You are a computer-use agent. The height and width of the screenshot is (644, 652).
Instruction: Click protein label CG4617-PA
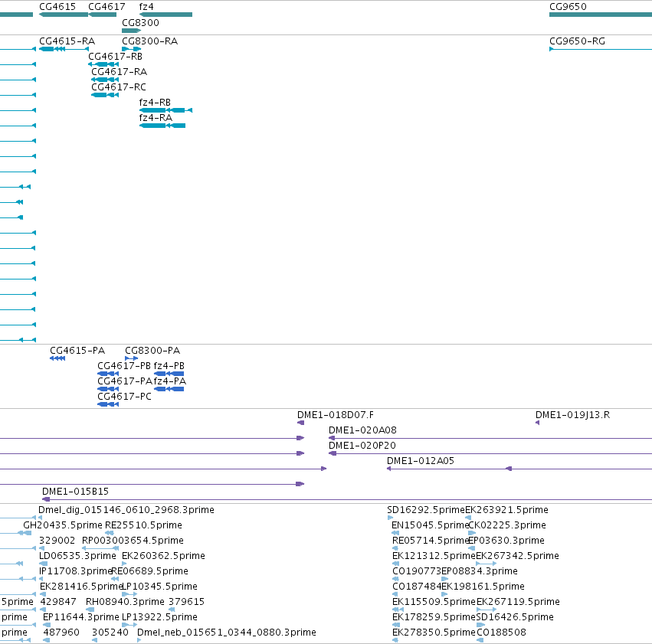[x=125, y=381]
